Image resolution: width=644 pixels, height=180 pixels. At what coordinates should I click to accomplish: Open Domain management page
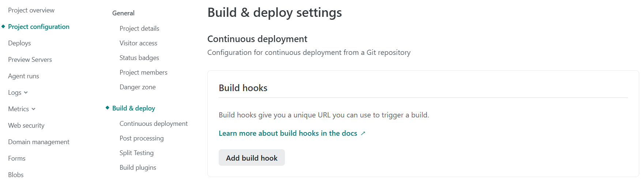pos(39,142)
